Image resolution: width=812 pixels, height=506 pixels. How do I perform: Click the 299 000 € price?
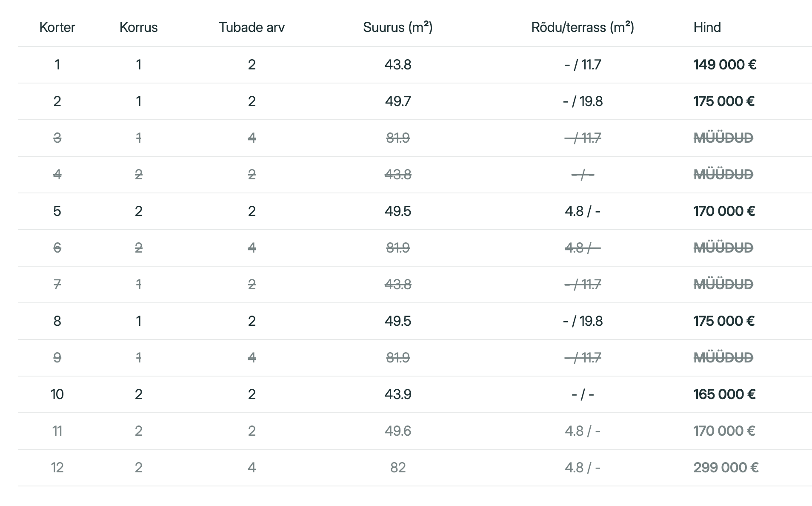[x=726, y=468]
